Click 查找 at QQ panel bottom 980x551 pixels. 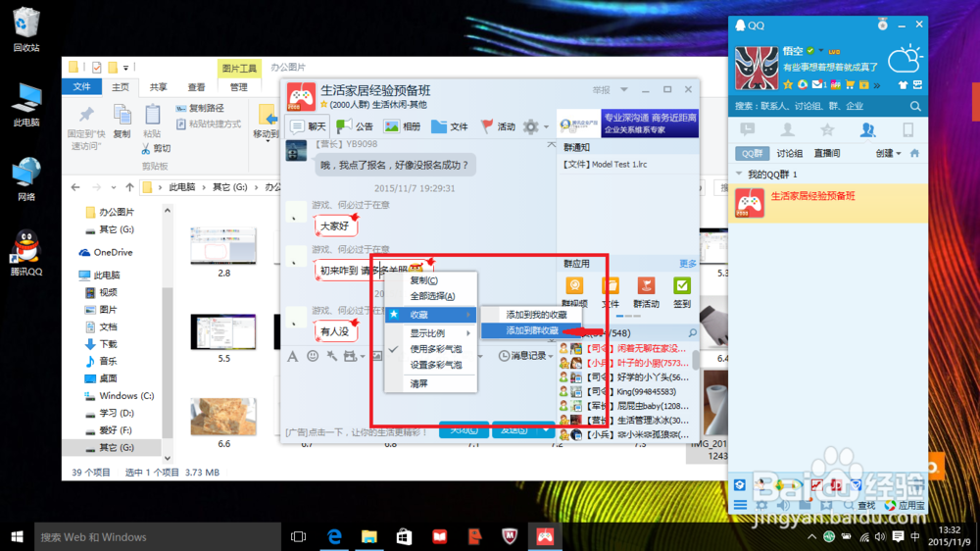pos(860,505)
